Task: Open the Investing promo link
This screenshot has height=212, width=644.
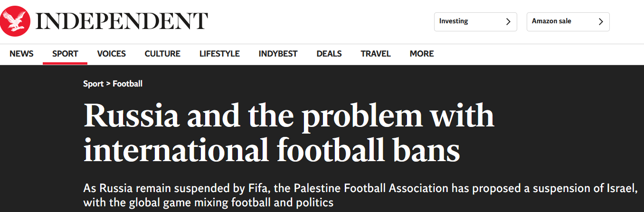Action: click(454, 21)
